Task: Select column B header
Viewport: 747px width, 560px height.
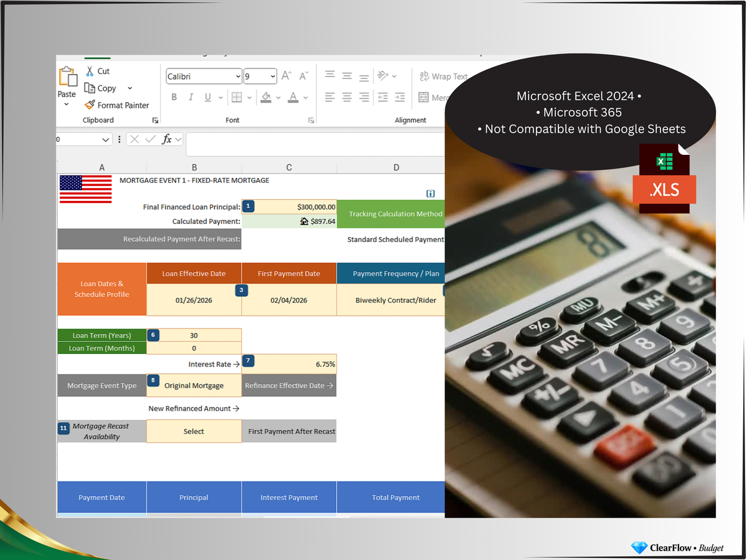Action: (194, 167)
